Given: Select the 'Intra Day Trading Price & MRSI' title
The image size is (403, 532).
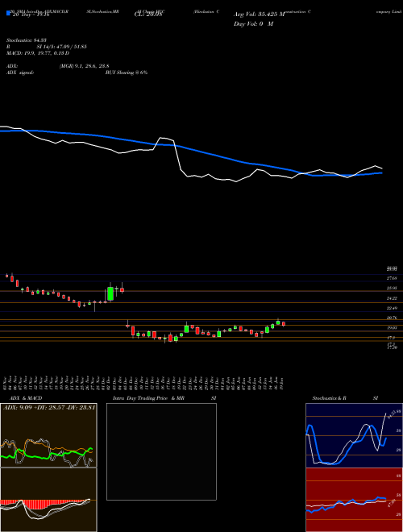Looking at the screenshot, I should pos(164,398).
